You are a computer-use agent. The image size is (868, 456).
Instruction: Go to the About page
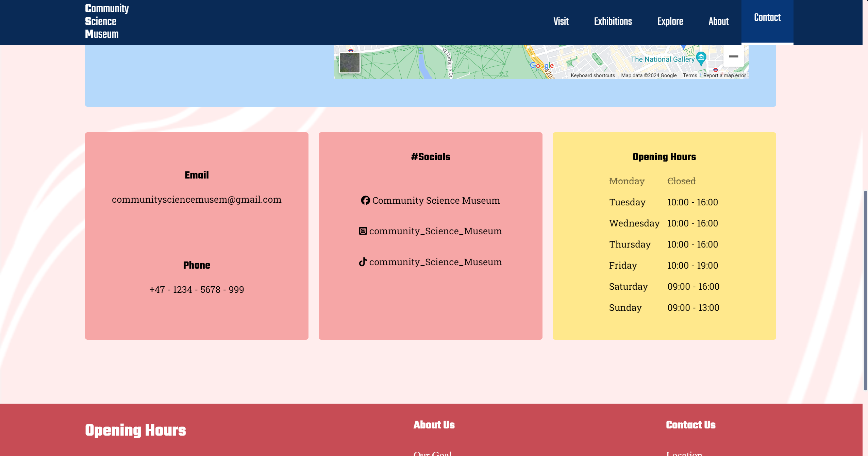[x=719, y=21]
